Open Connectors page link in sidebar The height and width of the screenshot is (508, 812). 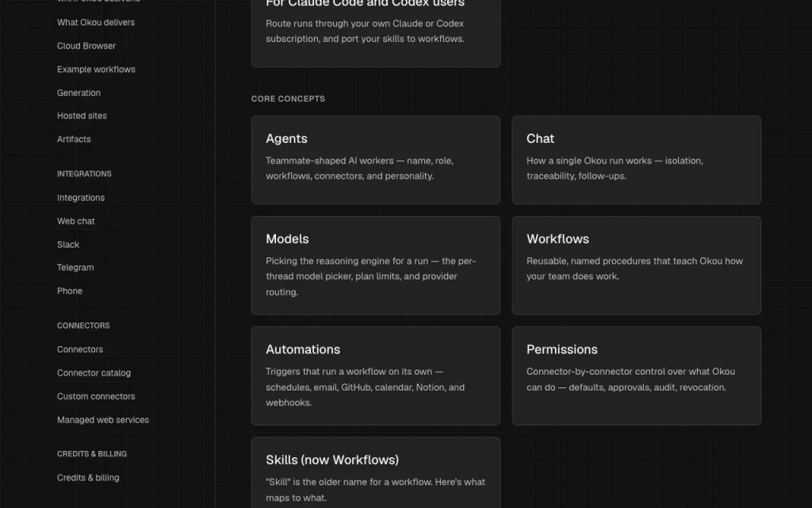click(80, 349)
